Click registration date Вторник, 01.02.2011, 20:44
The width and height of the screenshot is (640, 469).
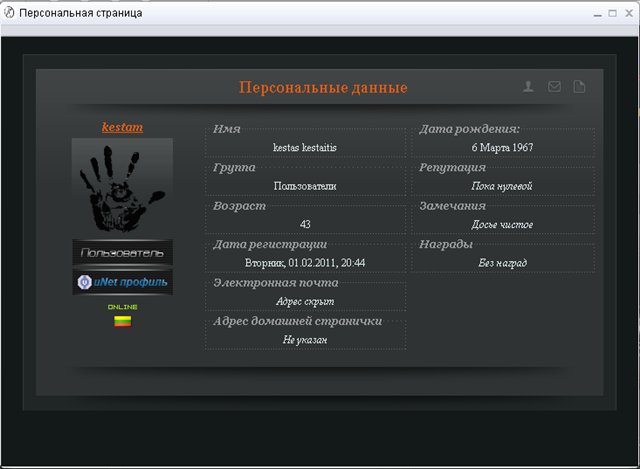305,262
